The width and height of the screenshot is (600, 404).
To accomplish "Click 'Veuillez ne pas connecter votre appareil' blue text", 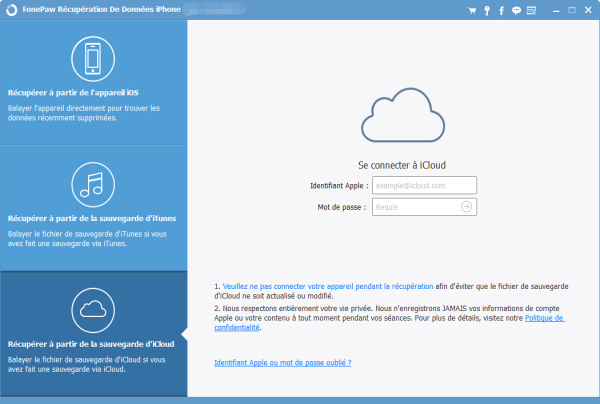I will (328, 286).
